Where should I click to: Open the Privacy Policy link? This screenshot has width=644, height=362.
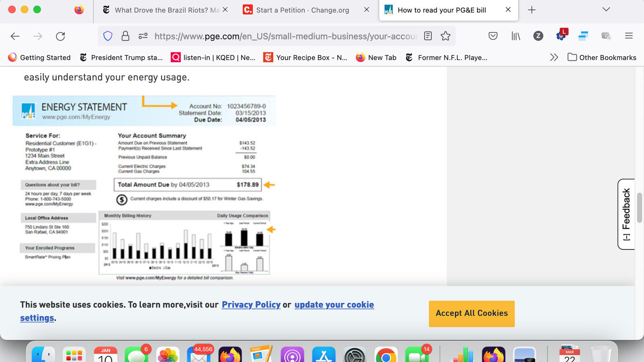251,305
